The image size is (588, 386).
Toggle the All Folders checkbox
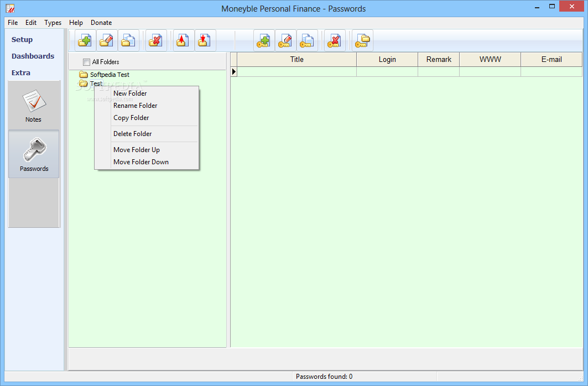pos(87,62)
